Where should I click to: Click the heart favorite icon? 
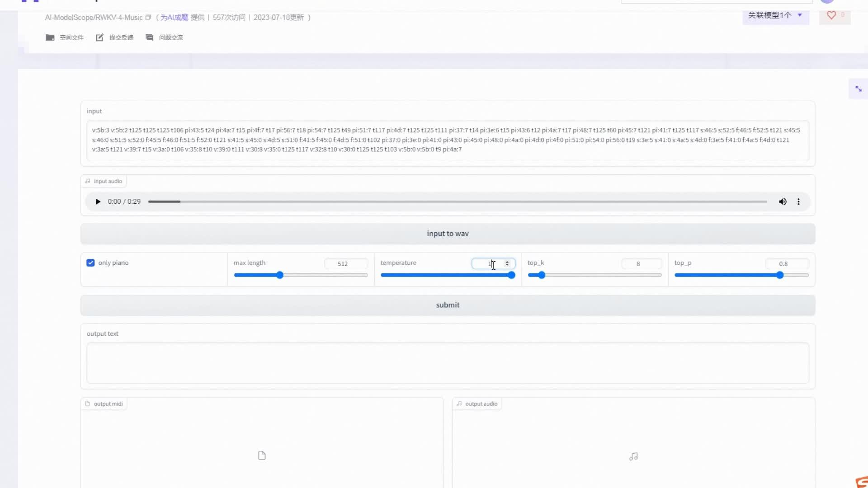[x=831, y=15]
